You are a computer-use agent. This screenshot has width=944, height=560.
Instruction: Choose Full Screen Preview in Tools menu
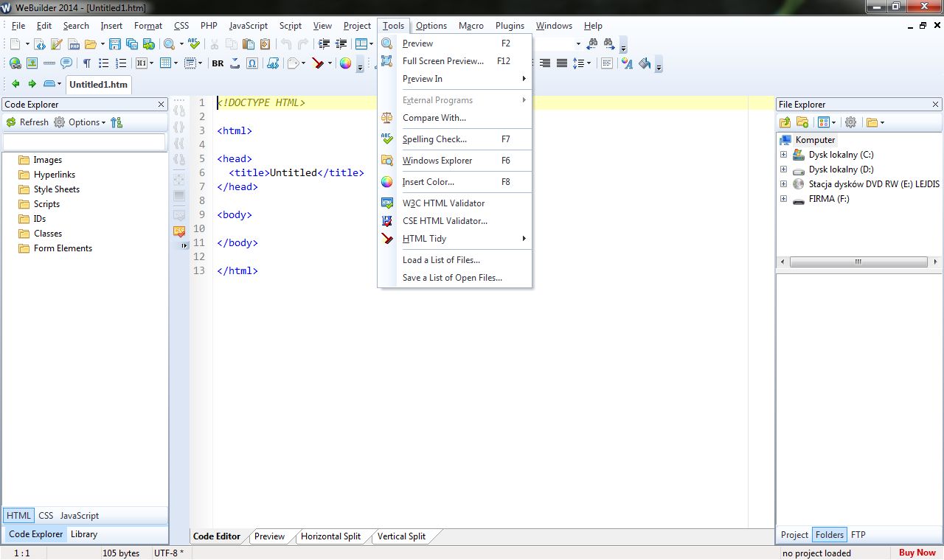[454, 61]
